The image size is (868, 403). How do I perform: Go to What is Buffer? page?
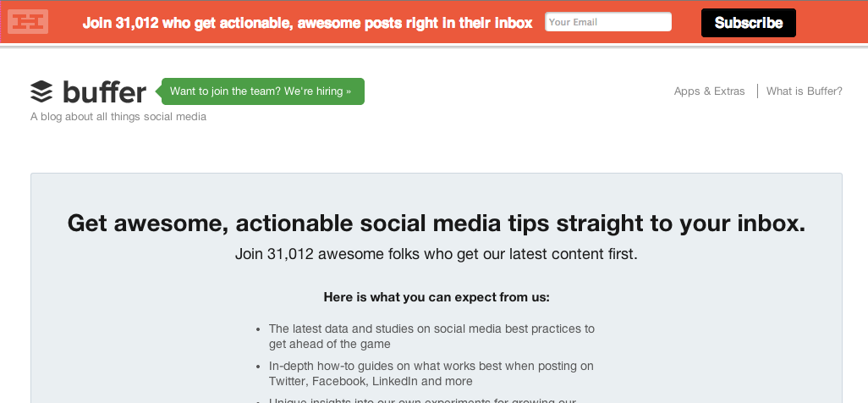tap(804, 91)
